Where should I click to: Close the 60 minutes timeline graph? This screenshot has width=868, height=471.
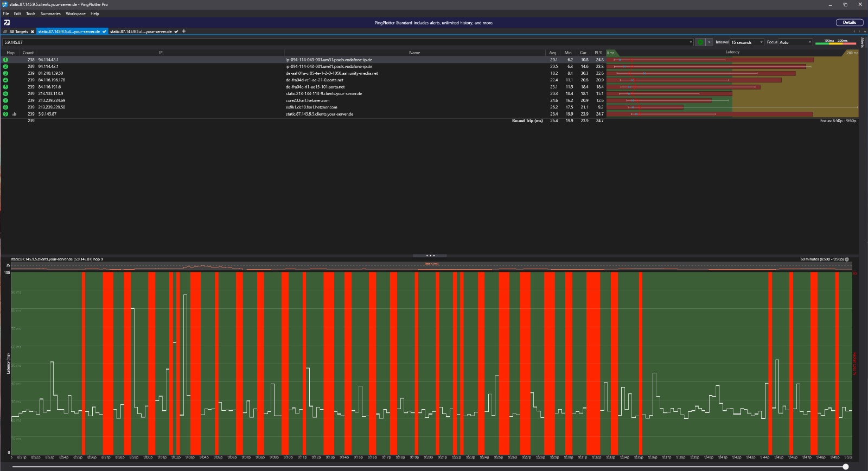tap(847, 259)
